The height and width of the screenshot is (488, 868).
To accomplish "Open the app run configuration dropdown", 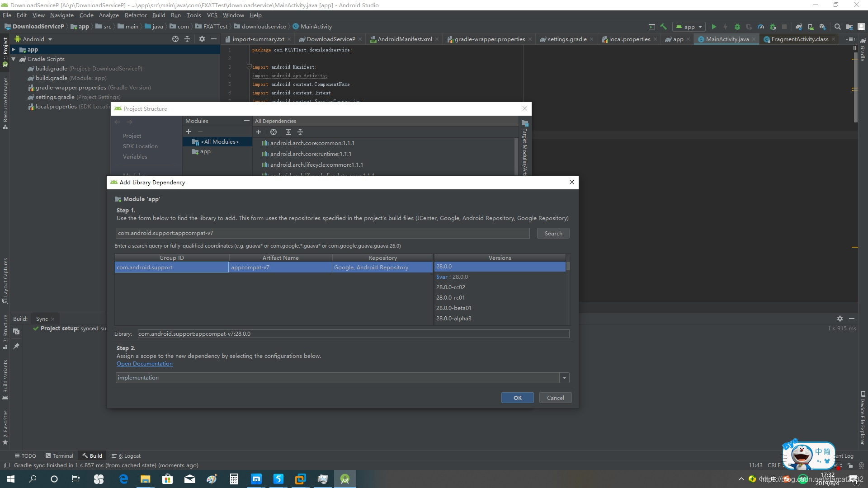I will pos(689,27).
